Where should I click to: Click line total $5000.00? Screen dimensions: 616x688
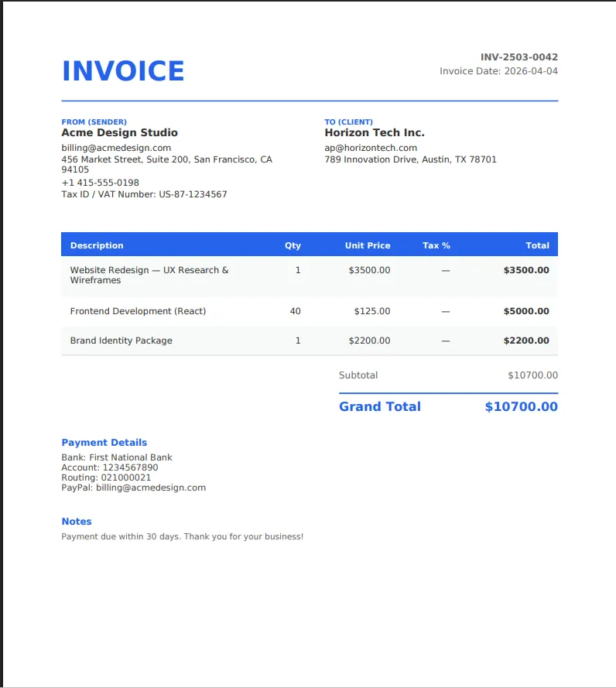coord(526,311)
